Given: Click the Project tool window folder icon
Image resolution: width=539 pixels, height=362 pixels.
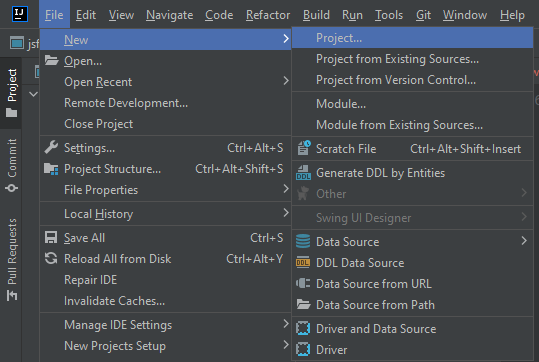Looking at the screenshot, I should pos(11,113).
